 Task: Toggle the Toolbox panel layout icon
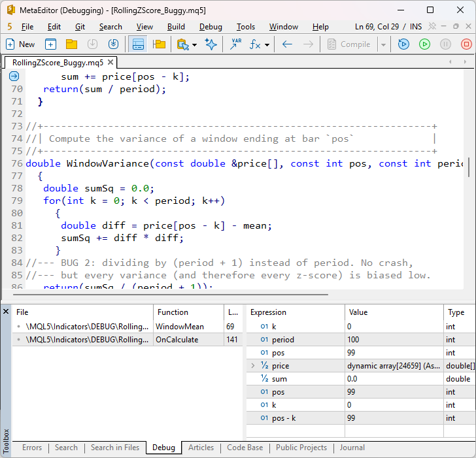point(138,44)
